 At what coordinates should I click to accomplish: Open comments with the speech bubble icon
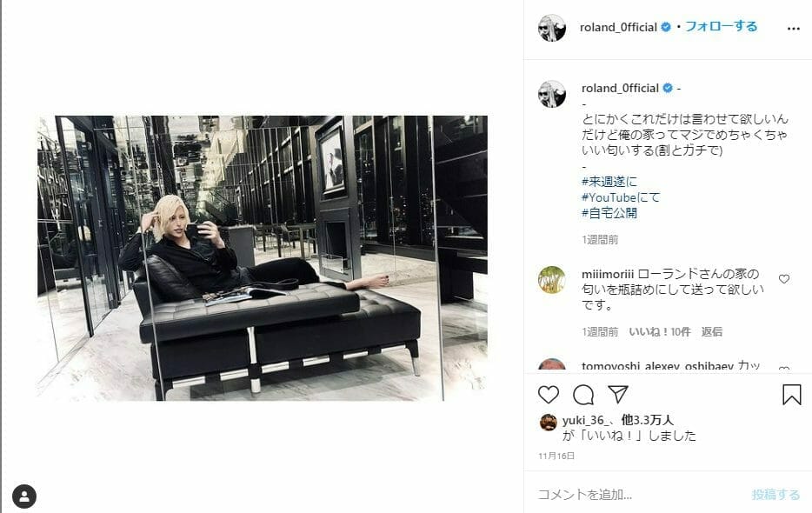[x=583, y=395]
